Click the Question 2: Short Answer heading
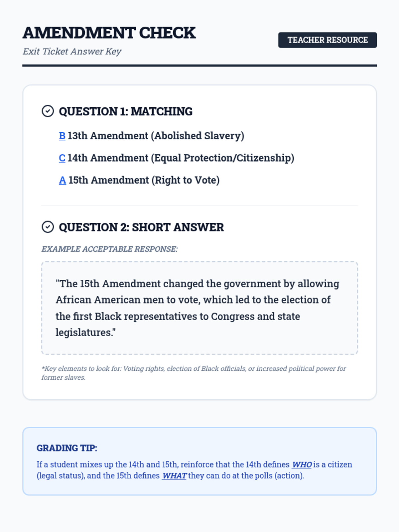This screenshot has height=532, width=399. pos(141,227)
